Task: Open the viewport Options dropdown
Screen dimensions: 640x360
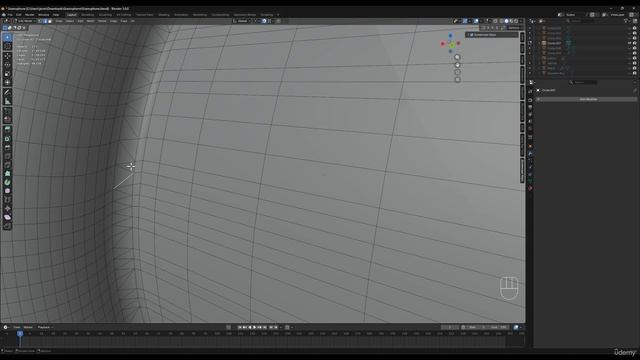Action: (515, 28)
